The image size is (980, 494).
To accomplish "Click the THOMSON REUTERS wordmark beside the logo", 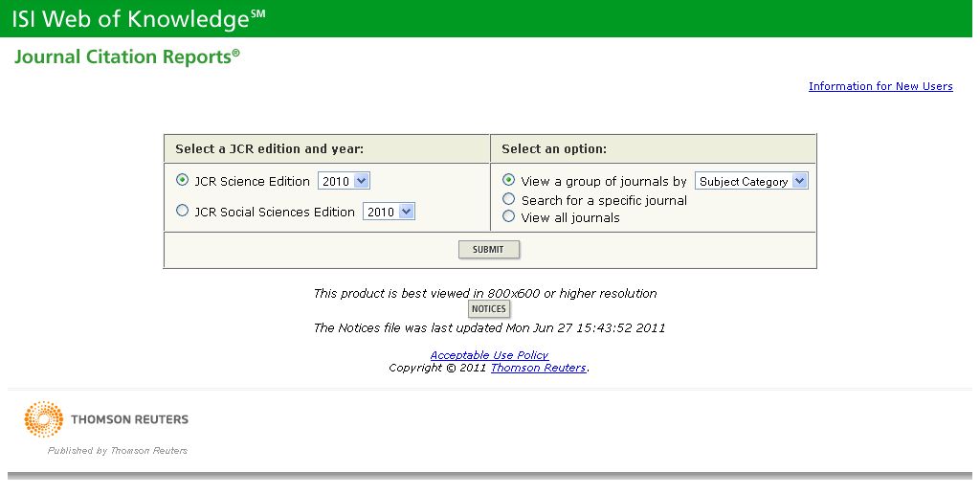I will click(129, 419).
